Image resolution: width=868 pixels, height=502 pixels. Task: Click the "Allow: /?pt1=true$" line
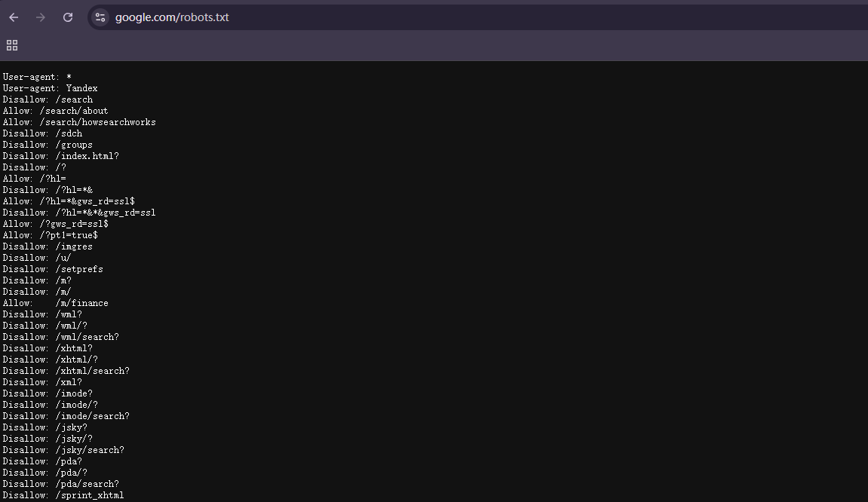pos(50,235)
